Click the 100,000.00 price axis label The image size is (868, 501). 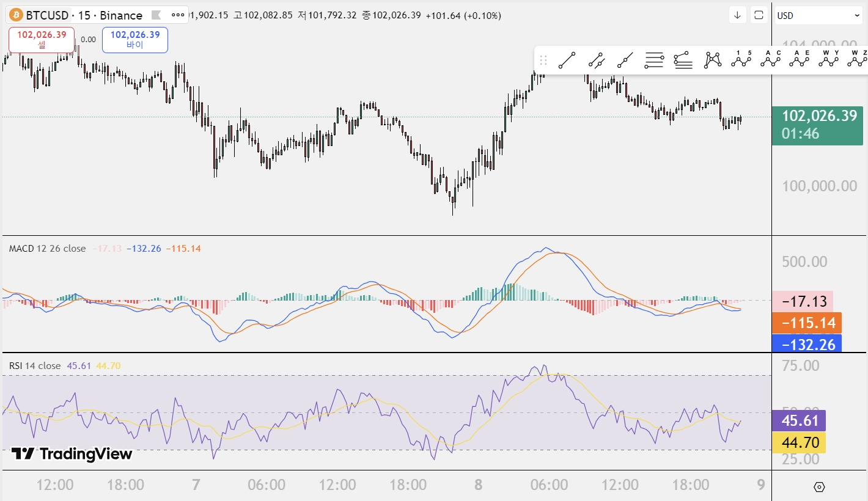(x=820, y=186)
